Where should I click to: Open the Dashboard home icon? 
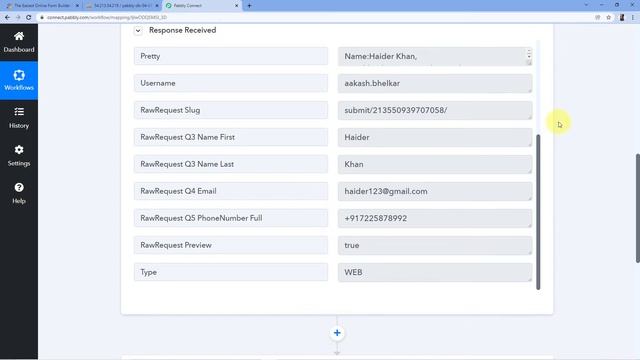[x=19, y=36]
